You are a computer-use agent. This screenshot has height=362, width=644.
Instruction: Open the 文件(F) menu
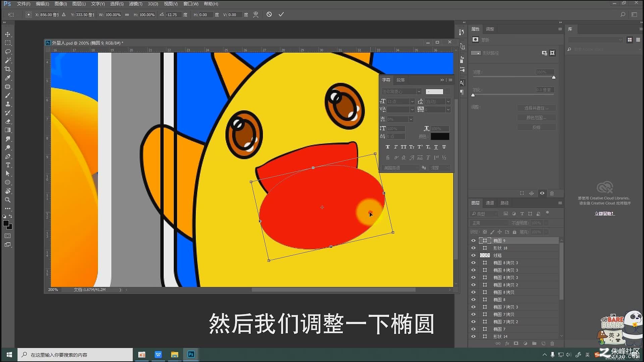[x=23, y=4]
